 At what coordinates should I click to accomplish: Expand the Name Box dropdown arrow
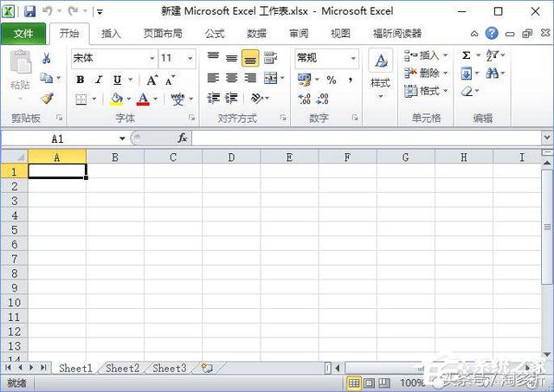pos(122,138)
